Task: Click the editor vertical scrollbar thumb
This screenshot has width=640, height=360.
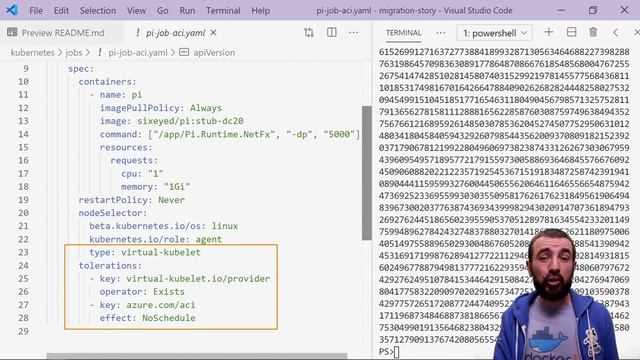Action: coord(367,173)
